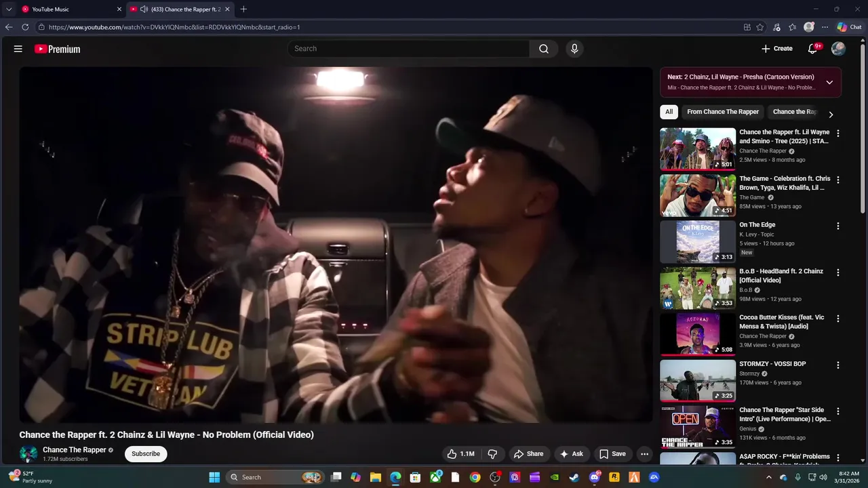The height and width of the screenshot is (488, 868).
Task: Open Star Side Intro live performance title
Action: [x=785, y=415]
